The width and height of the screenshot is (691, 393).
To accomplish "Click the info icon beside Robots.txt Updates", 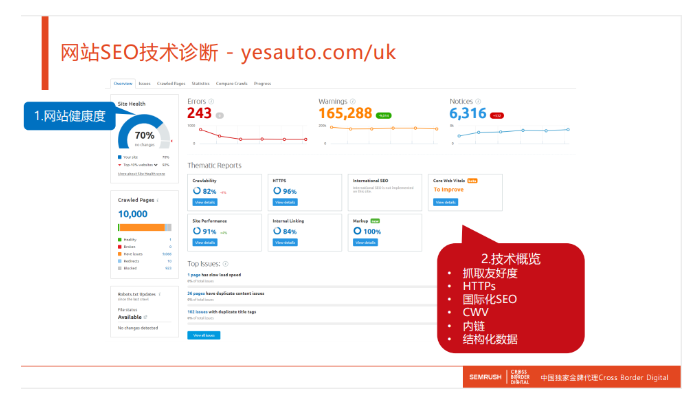I will pos(160,294).
